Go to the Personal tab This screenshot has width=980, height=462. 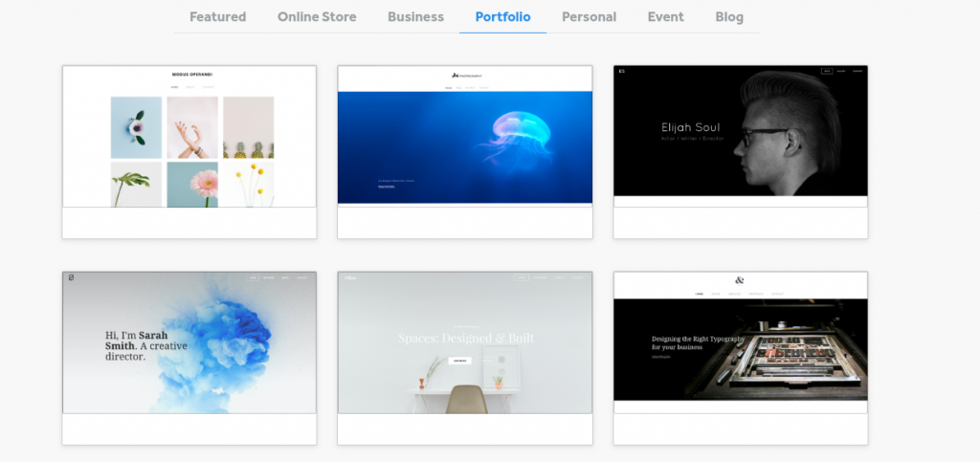[x=589, y=17]
